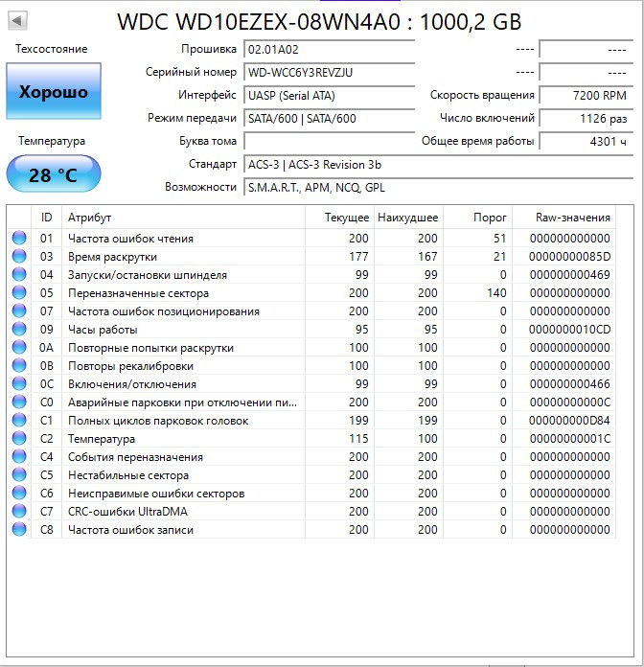Click the Прошивка field showing 02.01A02

click(329, 49)
